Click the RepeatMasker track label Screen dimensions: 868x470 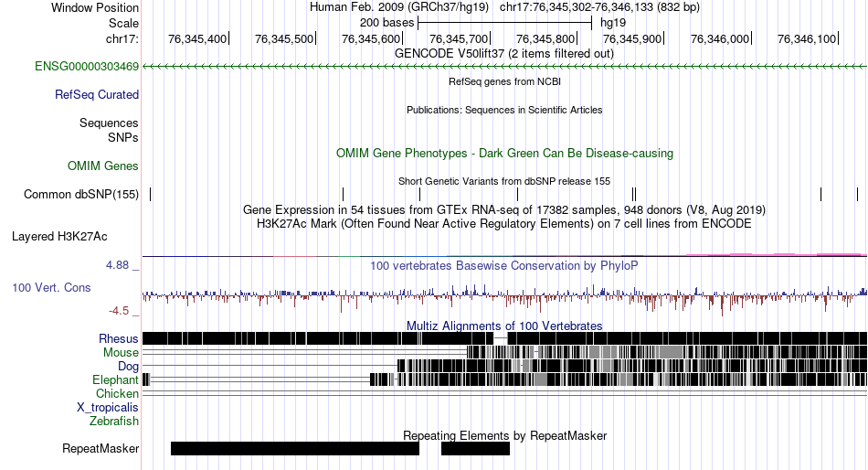click(101, 448)
